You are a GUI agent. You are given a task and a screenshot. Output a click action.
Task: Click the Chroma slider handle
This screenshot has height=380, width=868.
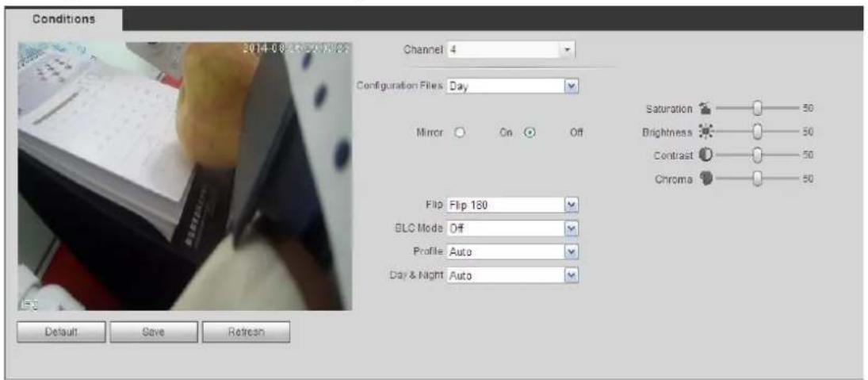pyautogui.click(x=759, y=178)
